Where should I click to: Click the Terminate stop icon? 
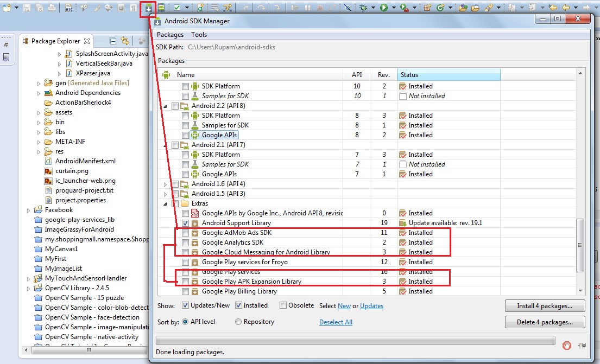click(x=320, y=7)
